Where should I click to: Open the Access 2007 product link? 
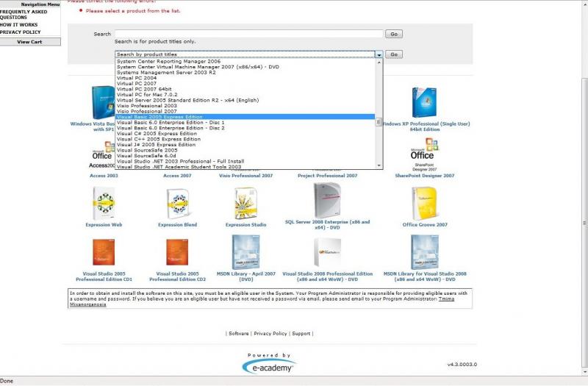click(x=177, y=176)
